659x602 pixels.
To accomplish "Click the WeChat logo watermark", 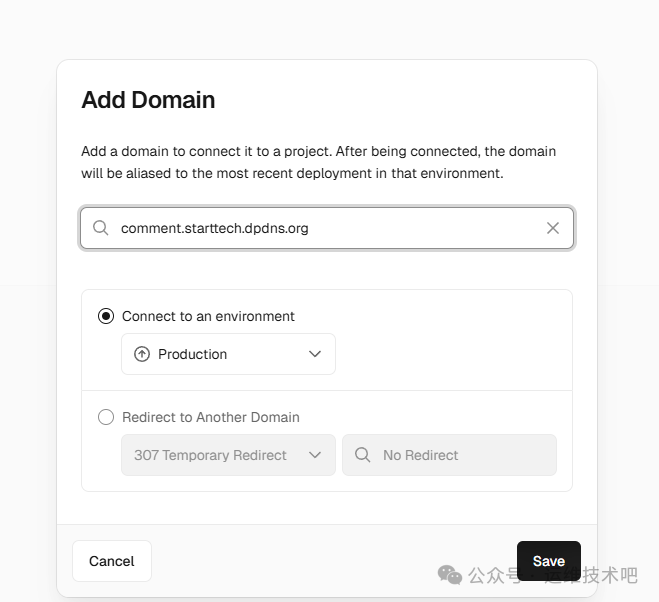I will point(450,574).
